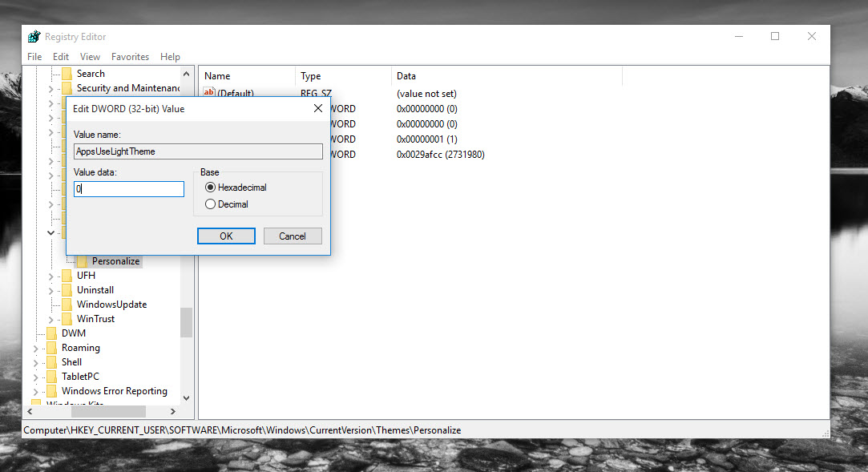Expand the Roaming node
The image size is (868, 472).
click(36, 348)
